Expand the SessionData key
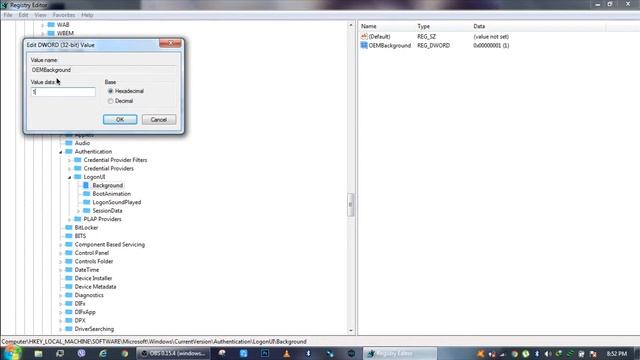 pos(78,211)
